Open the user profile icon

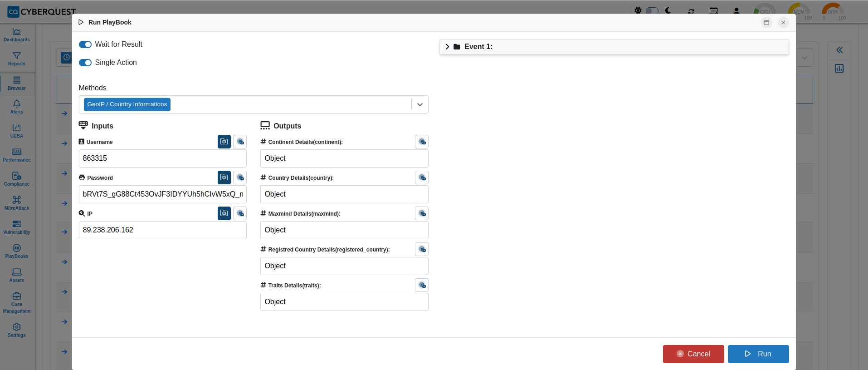736,11
